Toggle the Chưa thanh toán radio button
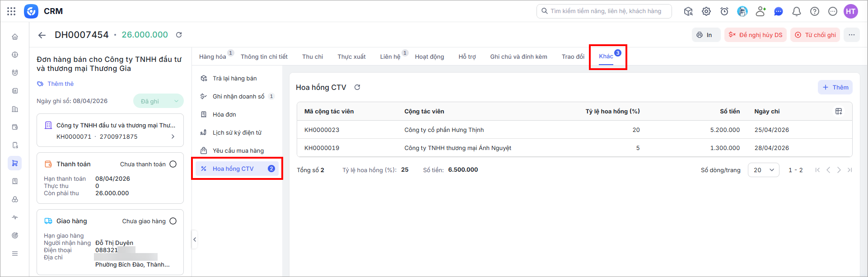The image size is (868, 277). click(x=173, y=164)
